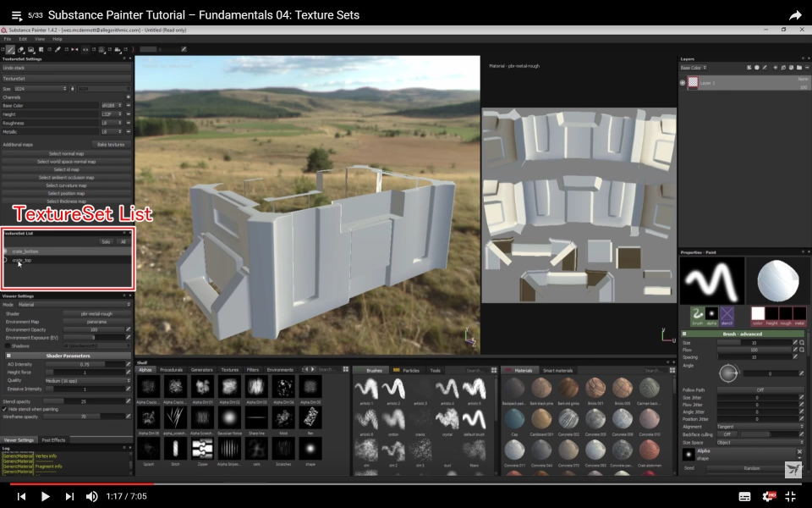Screen dimensions: 812x508
Task: Toggle Follow Path Off button
Action: tap(760, 389)
